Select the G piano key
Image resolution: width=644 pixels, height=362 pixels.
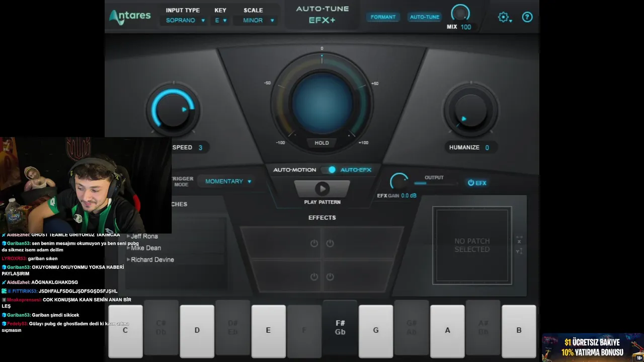[376, 330]
